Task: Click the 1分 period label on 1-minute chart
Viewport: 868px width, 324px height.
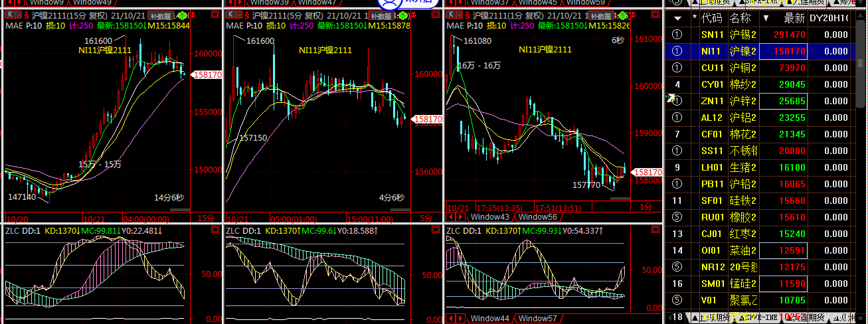Action: pyautogui.click(x=646, y=207)
